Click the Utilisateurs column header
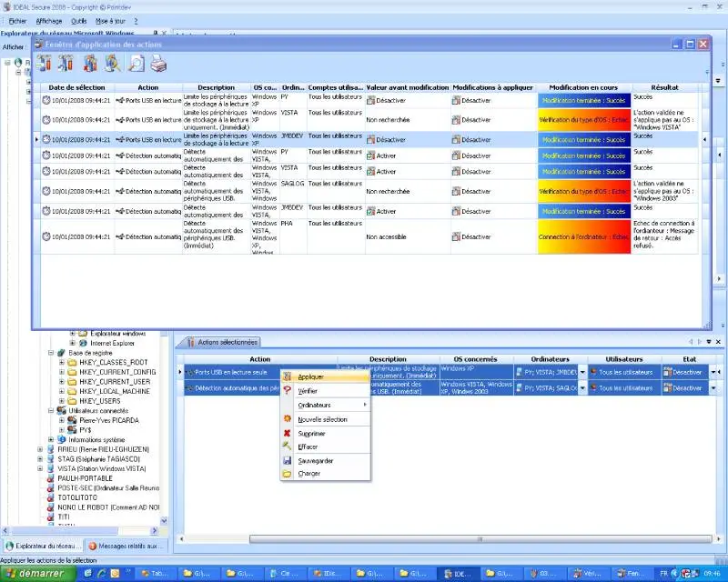 click(x=624, y=359)
